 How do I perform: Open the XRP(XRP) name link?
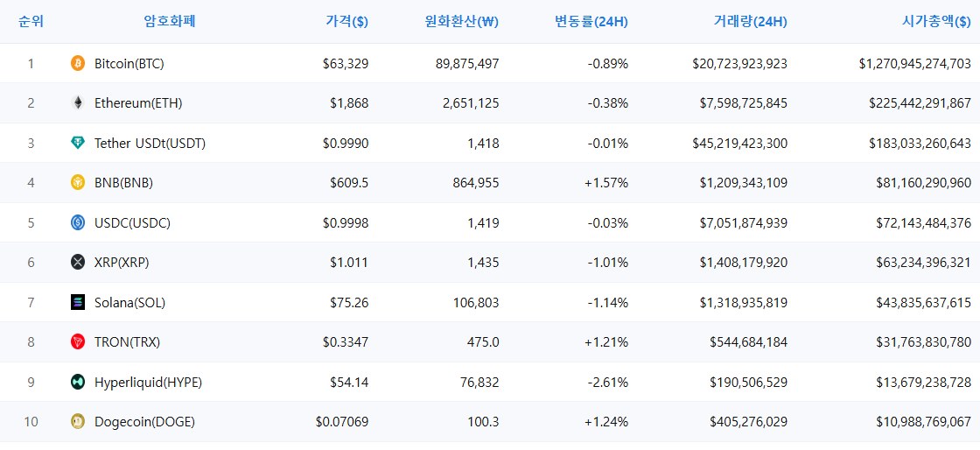[122, 263]
